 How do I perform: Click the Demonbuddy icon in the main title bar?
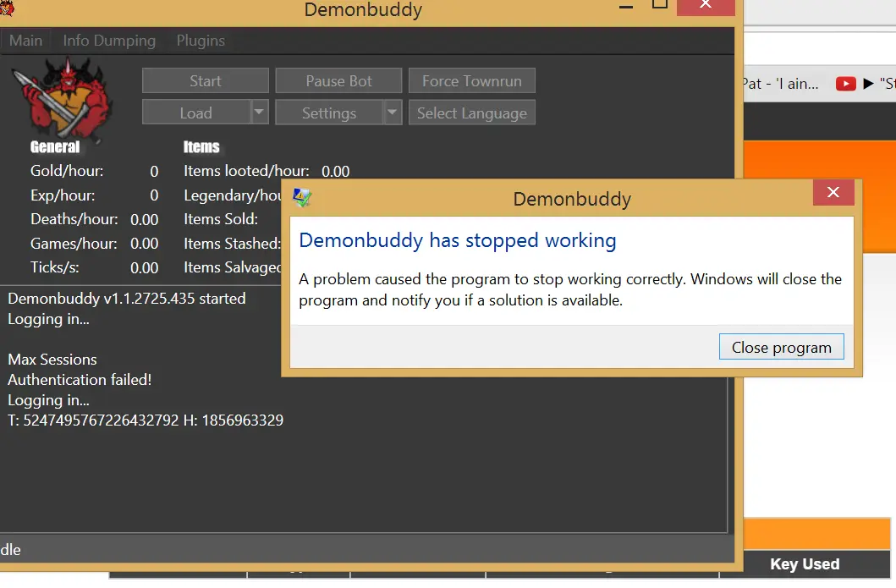pos(7,9)
